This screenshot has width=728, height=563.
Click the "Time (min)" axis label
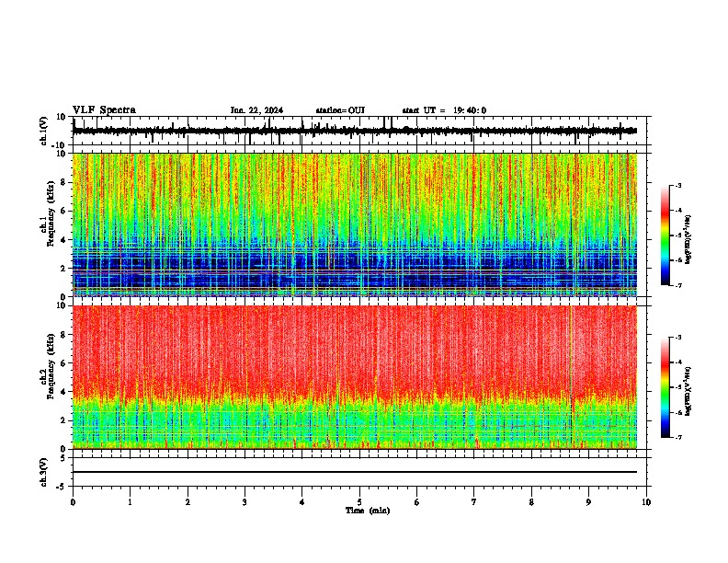click(368, 511)
